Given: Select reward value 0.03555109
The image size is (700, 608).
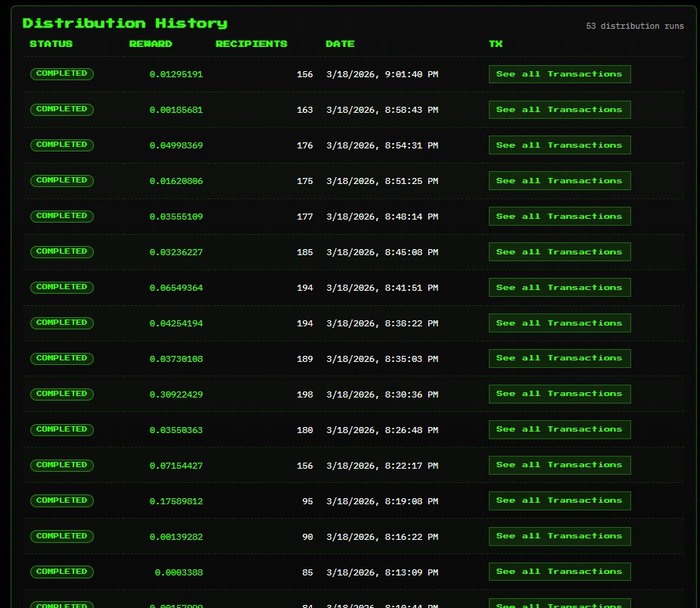Looking at the screenshot, I should tap(176, 217).
